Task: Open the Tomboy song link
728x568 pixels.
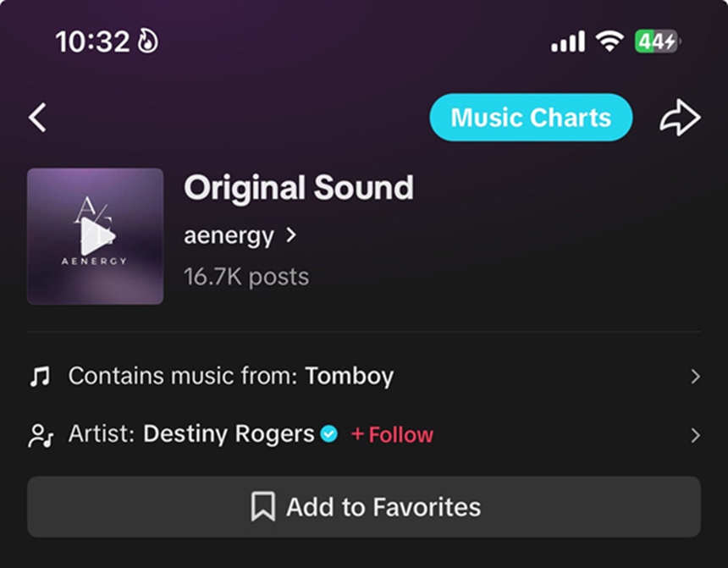Action: click(349, 377)
